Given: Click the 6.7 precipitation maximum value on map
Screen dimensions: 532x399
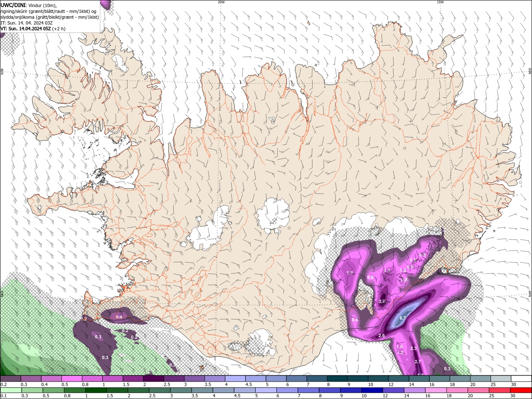Looking at the screenshot, I should [x=402, y=318].
